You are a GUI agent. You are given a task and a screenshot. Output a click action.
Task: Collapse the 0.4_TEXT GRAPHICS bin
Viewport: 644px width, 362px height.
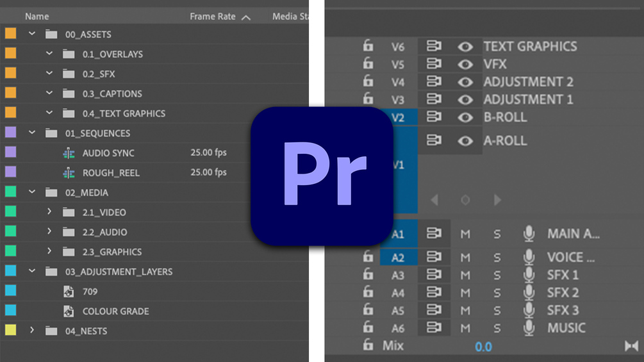pyautogui.click(x=49, y=113)
